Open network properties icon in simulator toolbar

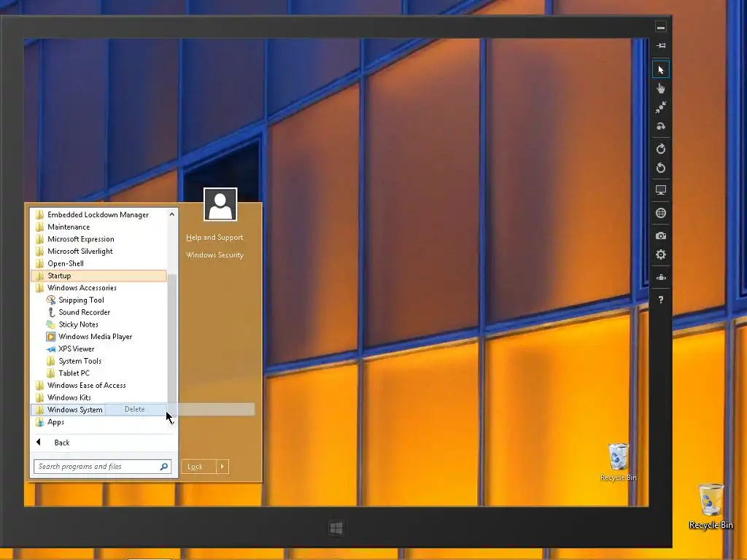[661, 277]
